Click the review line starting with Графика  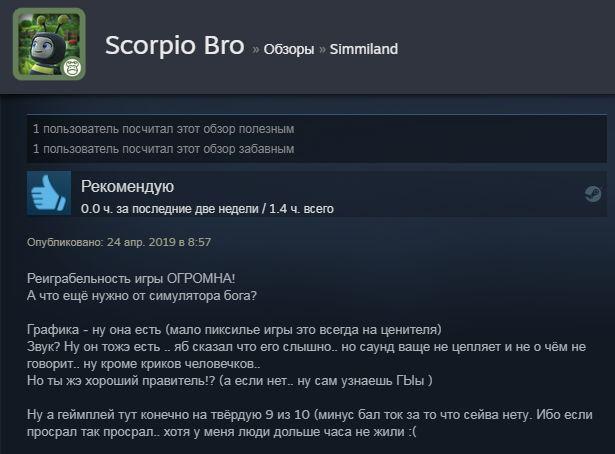[x=234, y=330]
